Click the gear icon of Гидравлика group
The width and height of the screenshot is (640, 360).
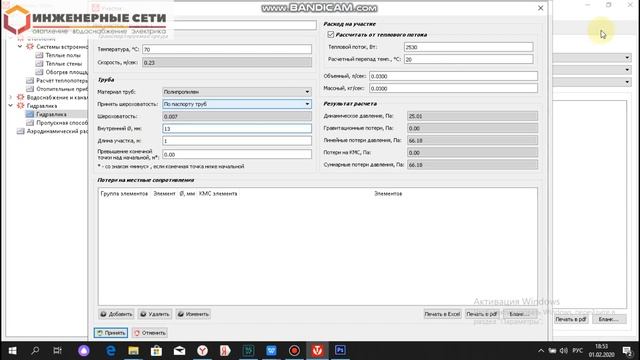click(20, 106)
